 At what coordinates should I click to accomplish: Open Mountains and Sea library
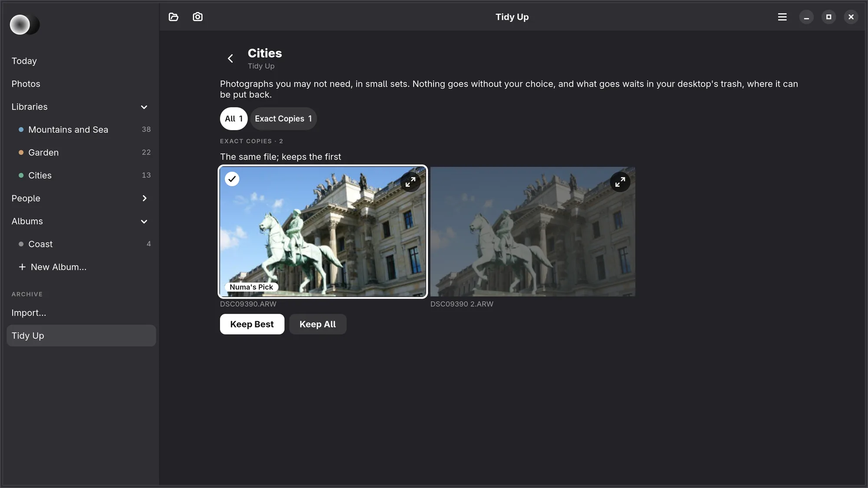(81, 130)
